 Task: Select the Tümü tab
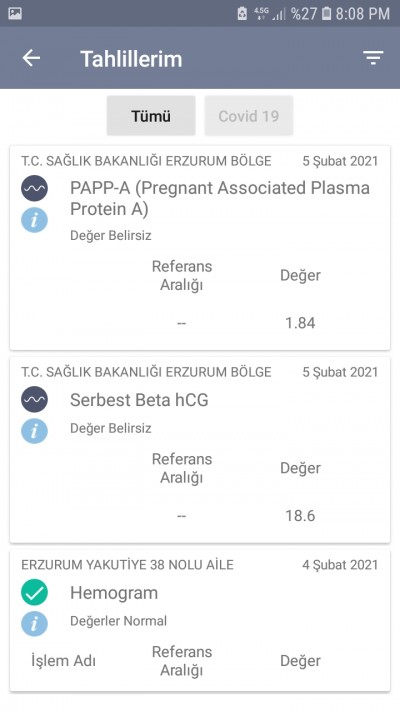click(x=151, y=116)
